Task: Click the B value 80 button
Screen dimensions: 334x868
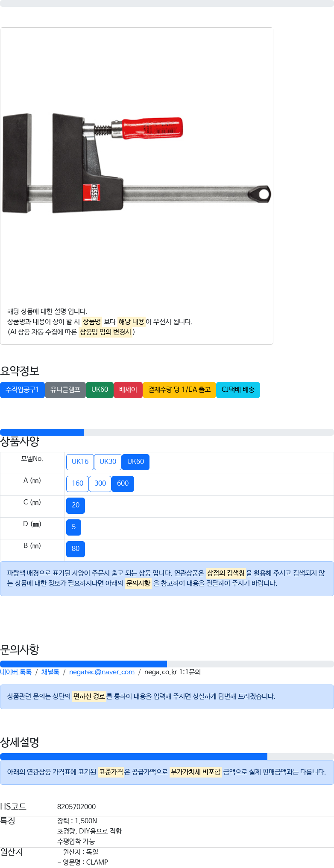Action: tap(76, 549)
